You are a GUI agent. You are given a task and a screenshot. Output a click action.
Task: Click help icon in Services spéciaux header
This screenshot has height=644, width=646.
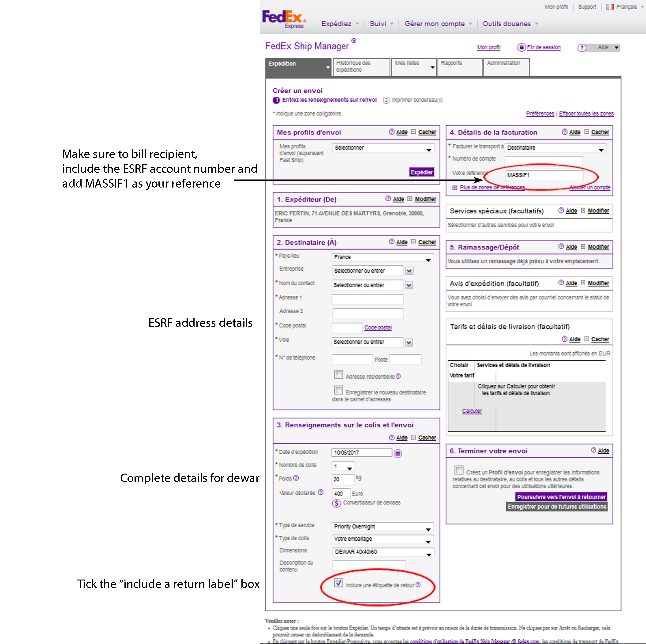click(x=561, y=210)
